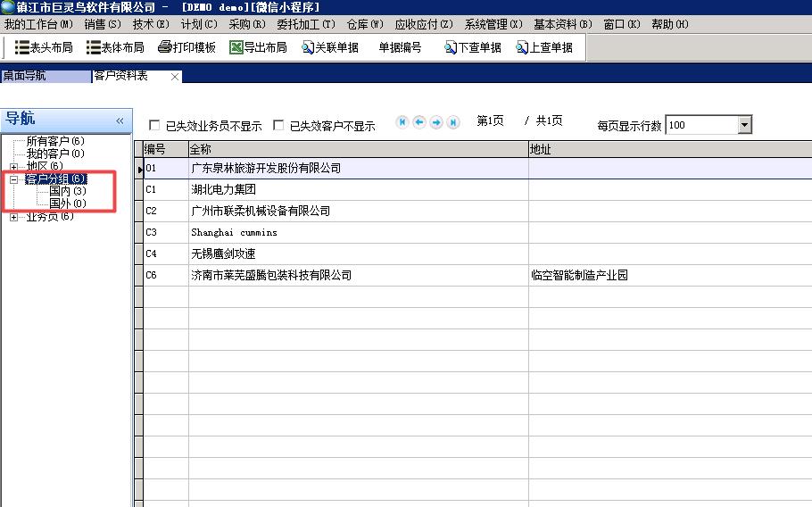
Task: Go to the last page arrow icon
Action: pos(453,122)
